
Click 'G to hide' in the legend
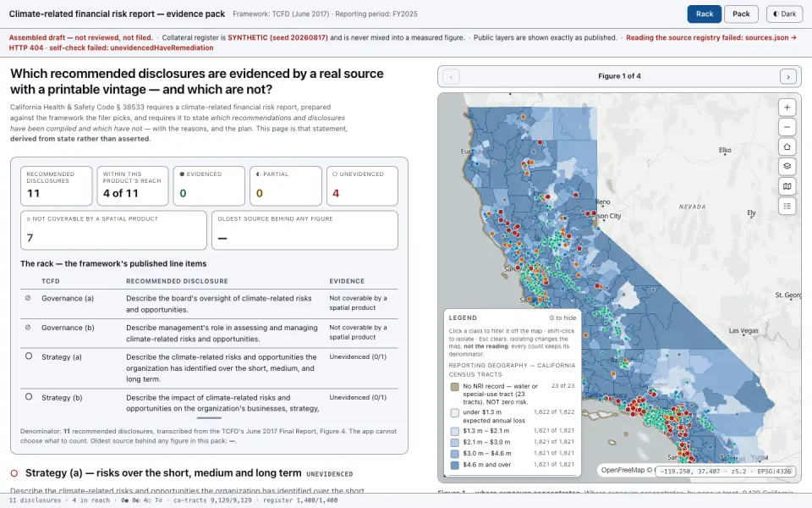(x=562, y=317)
